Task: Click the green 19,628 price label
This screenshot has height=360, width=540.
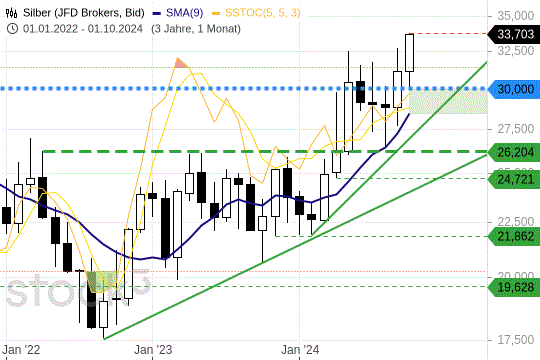Action: [515, 287]
